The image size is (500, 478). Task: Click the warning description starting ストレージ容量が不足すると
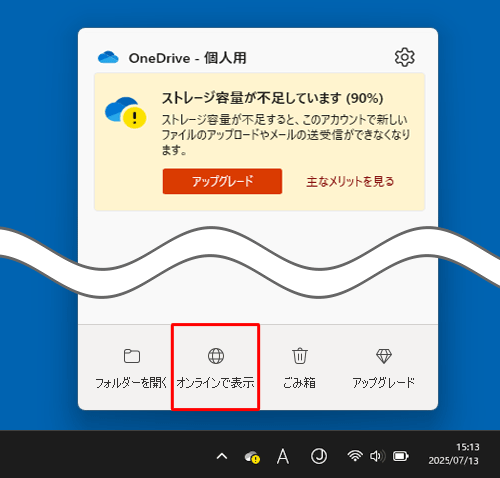[286, 135]
